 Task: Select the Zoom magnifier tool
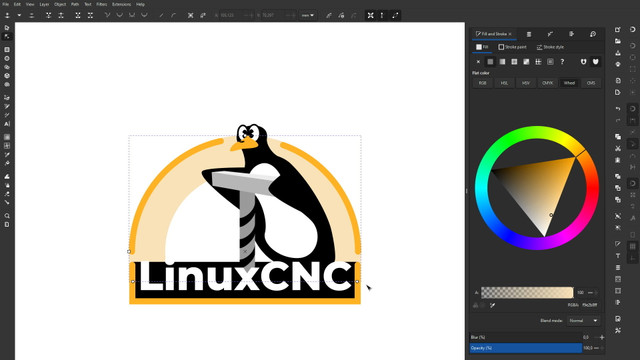click(x=7, y=216)
